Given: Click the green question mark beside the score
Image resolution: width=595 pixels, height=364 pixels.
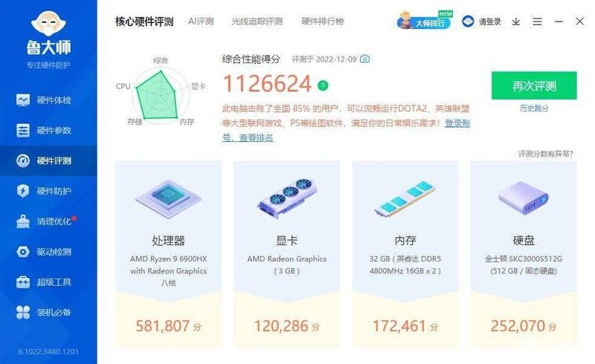Looking at the screenshot, I should 323,85.
